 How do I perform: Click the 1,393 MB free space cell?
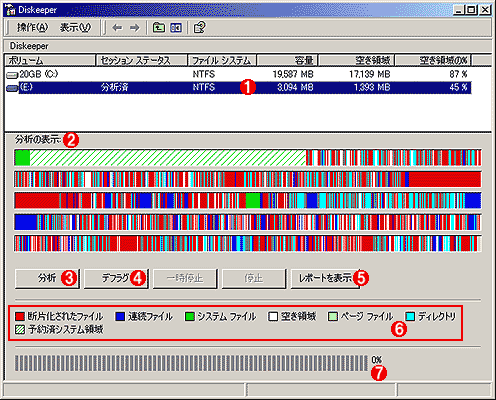point(372,88)
